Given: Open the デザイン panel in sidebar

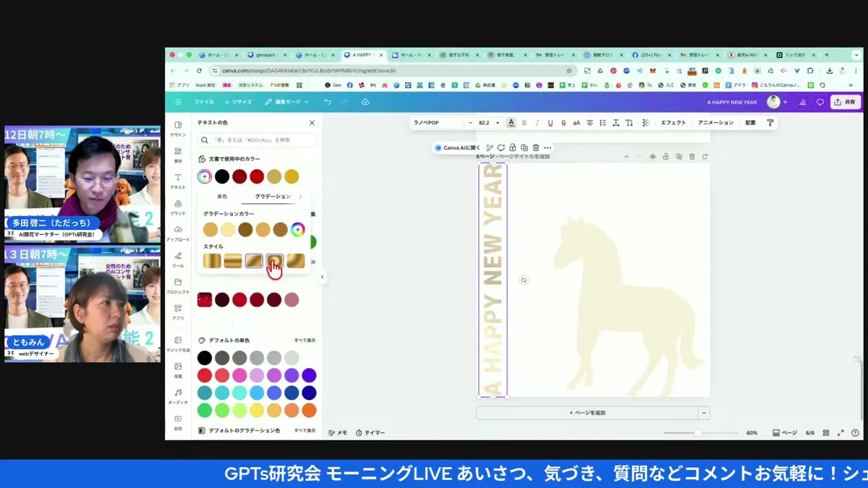Looking at the screenshot, I should coord(178,129).
